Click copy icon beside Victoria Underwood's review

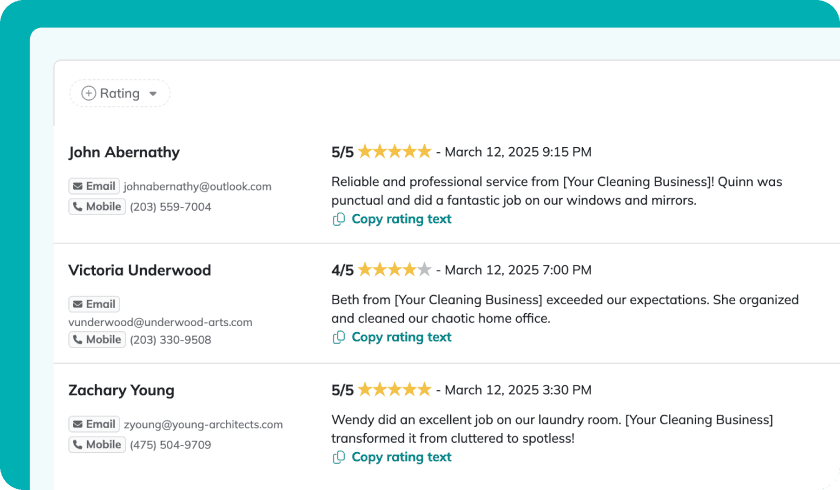339,337
